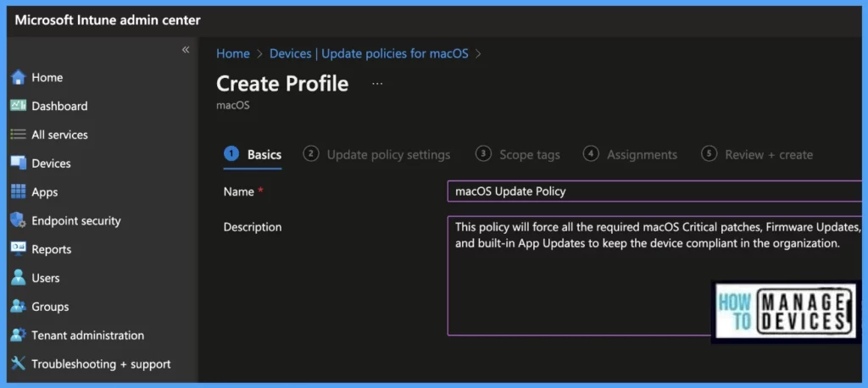Collapse the sidebar with double chevron
Viewport: 868px width, 388px height.
coord(186,50)
